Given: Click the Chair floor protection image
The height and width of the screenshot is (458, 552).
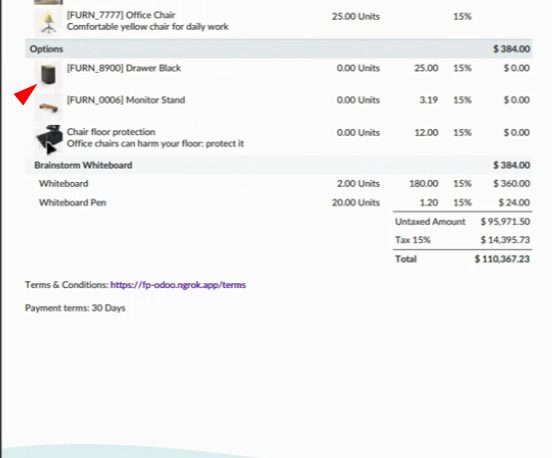Looking at the screenshot, I should point(49,138).
